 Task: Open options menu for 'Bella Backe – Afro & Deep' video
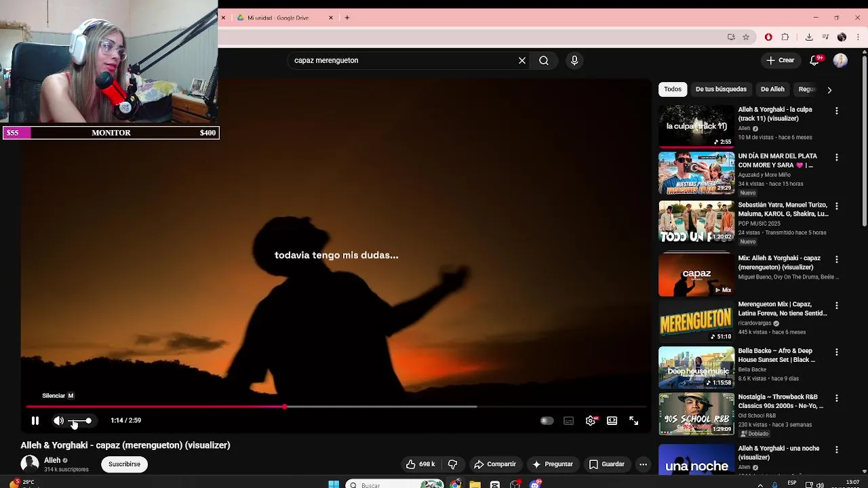coord(836,352)
